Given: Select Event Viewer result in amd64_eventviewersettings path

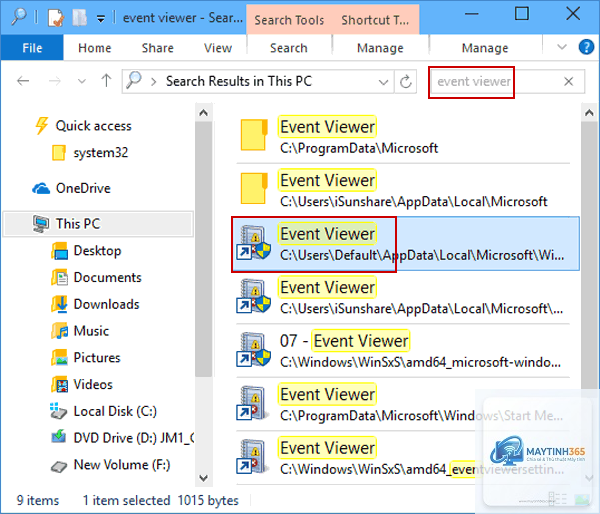Looking at the screenshot, I should pos(403,458).
